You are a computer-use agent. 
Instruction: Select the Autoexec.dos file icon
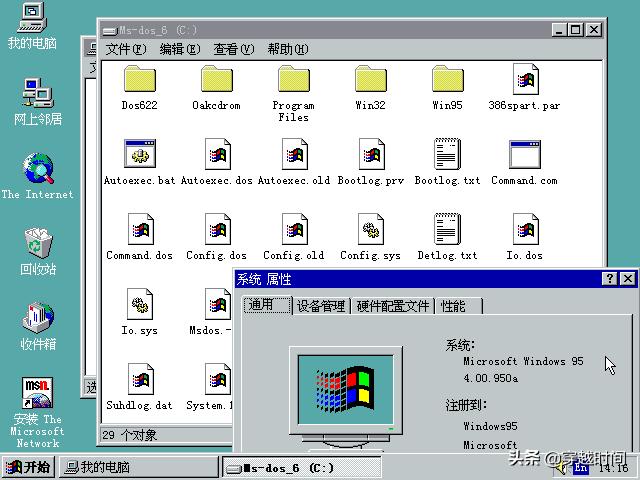click(218, 154)
